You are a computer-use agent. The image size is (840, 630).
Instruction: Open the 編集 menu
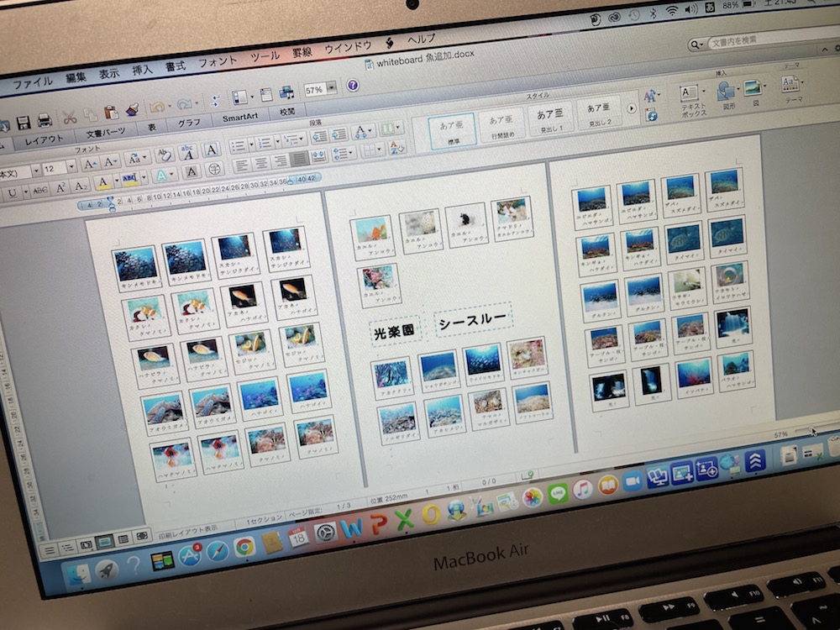point(76,77)
